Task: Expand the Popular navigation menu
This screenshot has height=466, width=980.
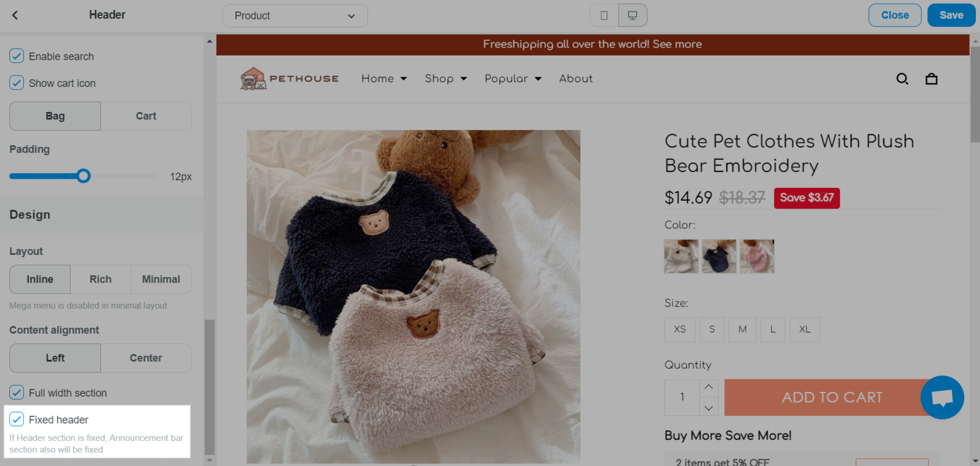Action: tap(513, 79)
